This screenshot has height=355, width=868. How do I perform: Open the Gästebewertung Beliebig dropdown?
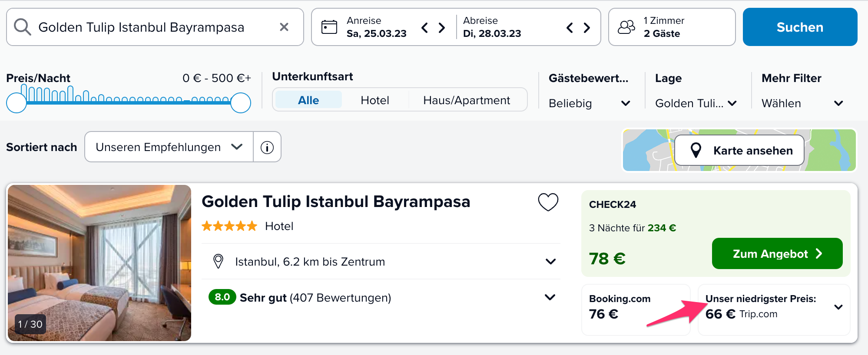pos(590,103)
